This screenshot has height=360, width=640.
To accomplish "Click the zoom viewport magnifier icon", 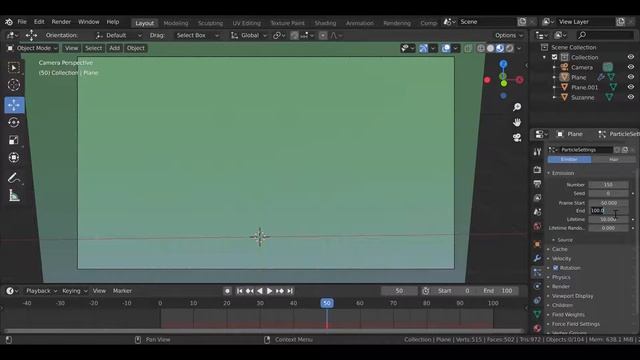I will point(517,107).
